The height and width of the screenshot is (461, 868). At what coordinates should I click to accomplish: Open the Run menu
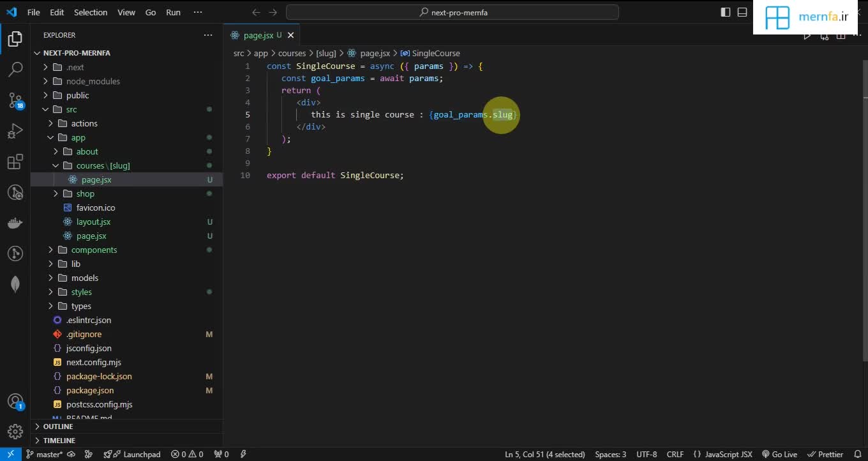tap(173, 12)
